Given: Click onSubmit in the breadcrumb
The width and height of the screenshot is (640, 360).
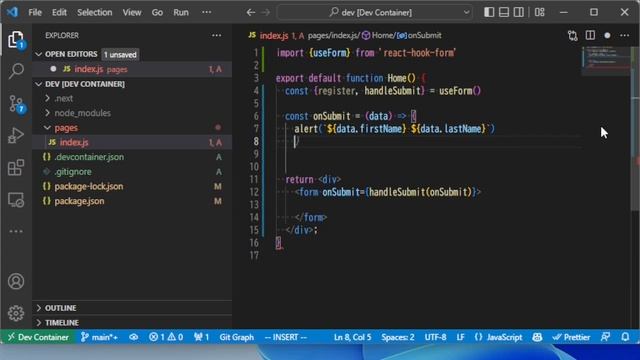Looking at the screenshot, I should (424, 36).
